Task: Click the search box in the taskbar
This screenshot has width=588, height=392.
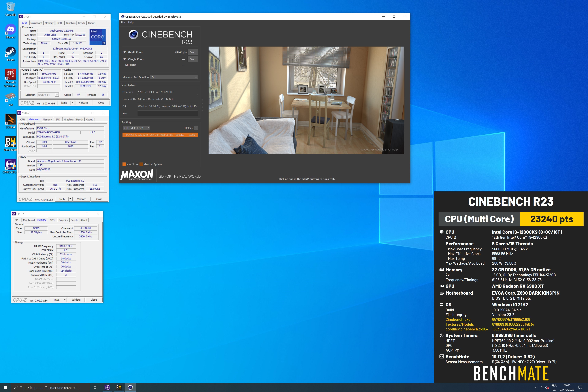Action: (51, 388)
